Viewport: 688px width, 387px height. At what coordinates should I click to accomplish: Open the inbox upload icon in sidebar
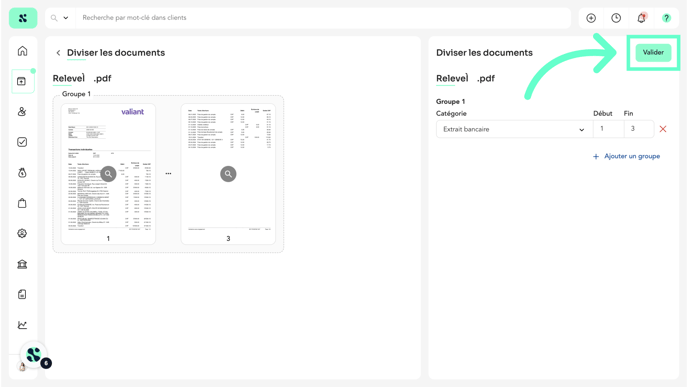coord(22,81)
